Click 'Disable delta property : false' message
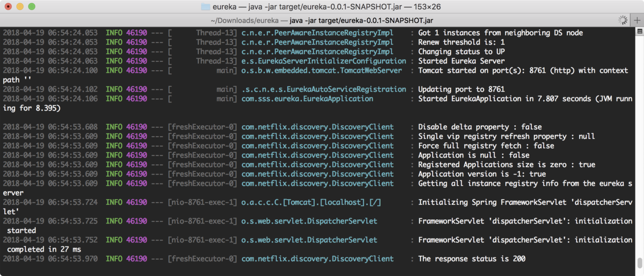The image size is (644, 276). tap(480, 127)
